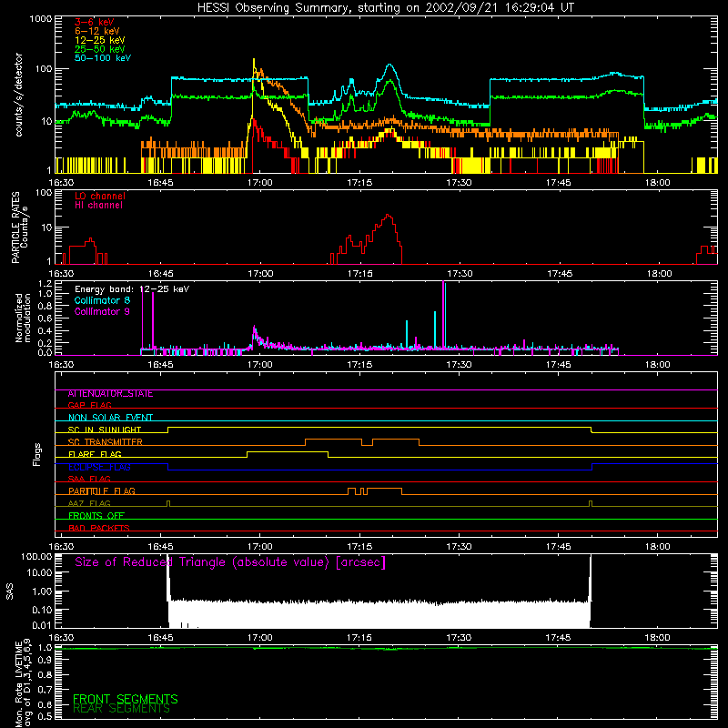Click the FRONTS_OFF flag label
The width and height of the screenshot is (728, 728).
[96, 516]
